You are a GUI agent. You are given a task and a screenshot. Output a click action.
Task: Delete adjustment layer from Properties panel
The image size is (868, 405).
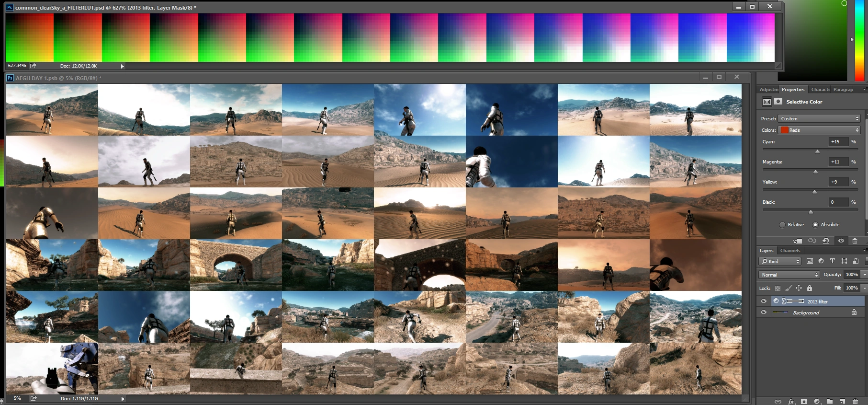855,241
